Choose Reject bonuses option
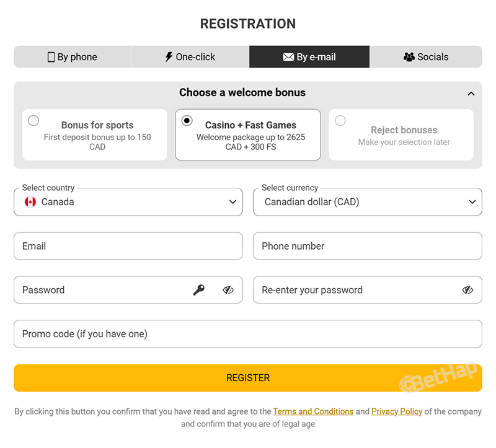This screenshot has width=496, height=448. [340, 121]
